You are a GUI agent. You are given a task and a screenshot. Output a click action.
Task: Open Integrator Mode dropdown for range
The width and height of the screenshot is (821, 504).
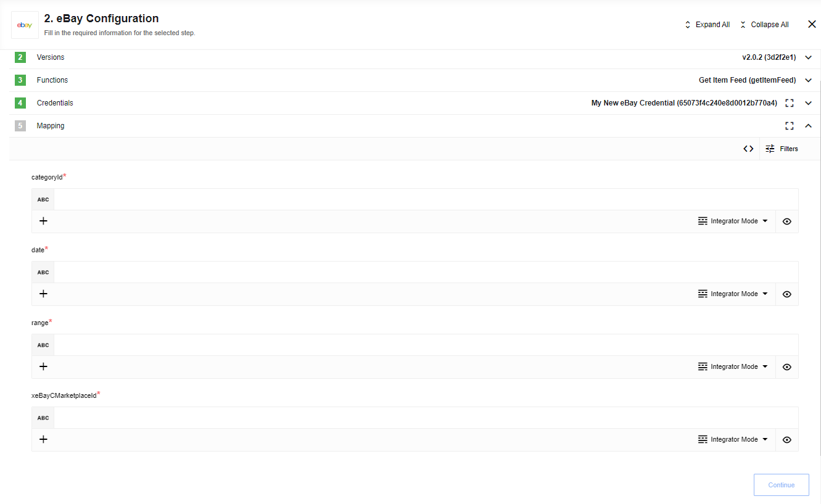point(733,366)
